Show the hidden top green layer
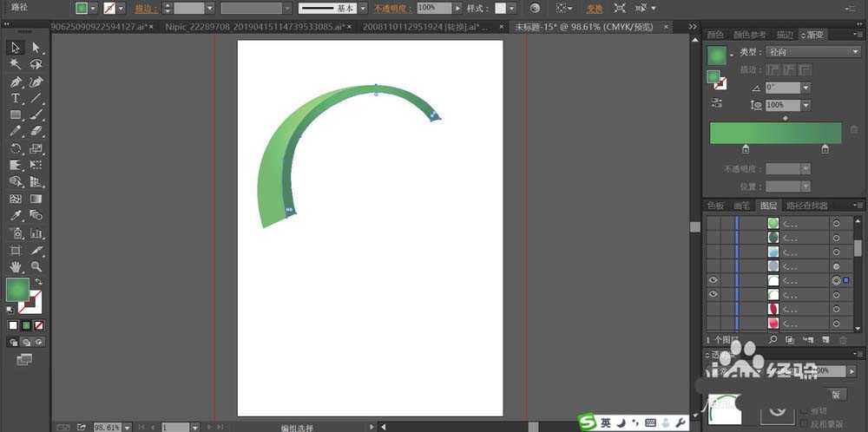 point(713,223)
